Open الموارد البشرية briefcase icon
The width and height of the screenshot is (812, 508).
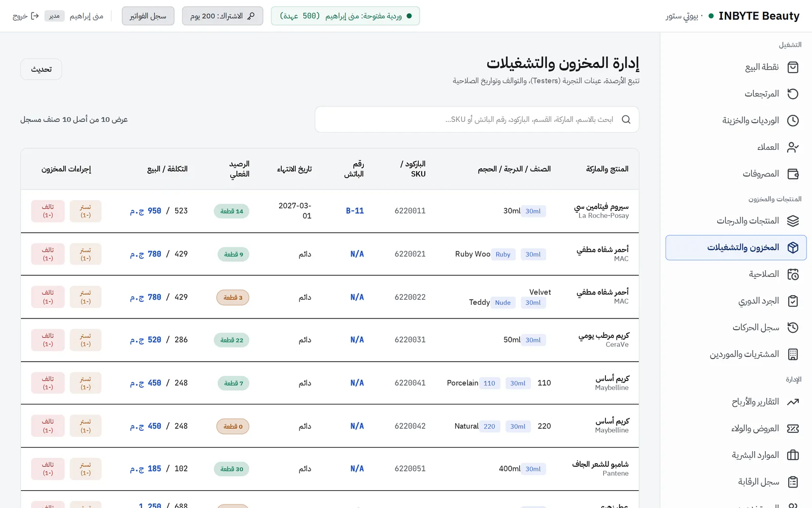point(793,455)
